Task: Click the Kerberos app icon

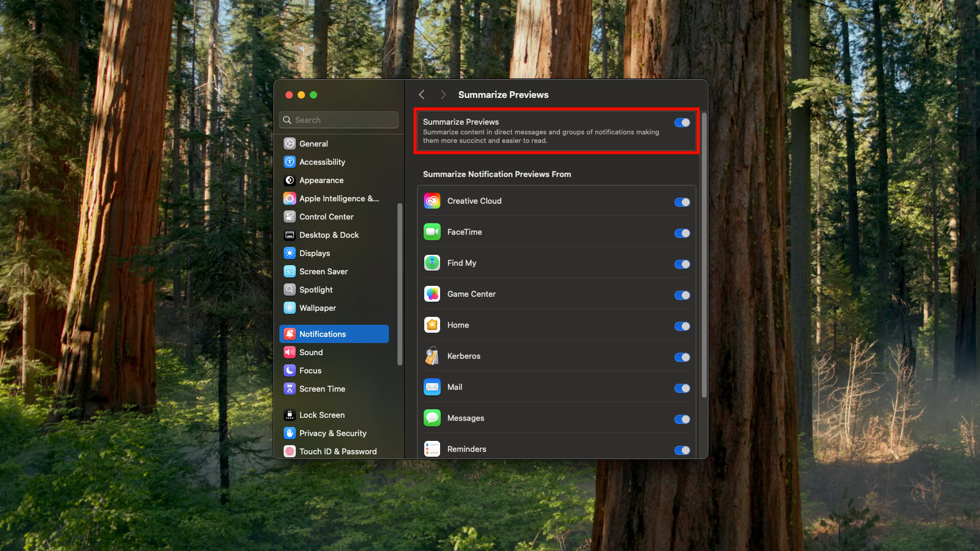Action: [432, 356]
